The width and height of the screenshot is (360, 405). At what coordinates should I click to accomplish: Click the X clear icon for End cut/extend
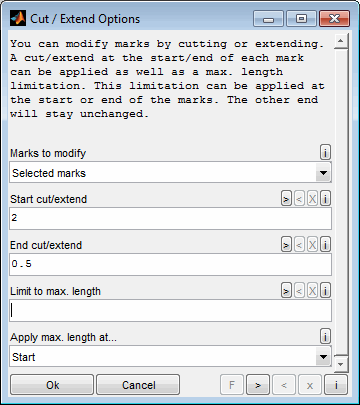[x=312, y=245]
